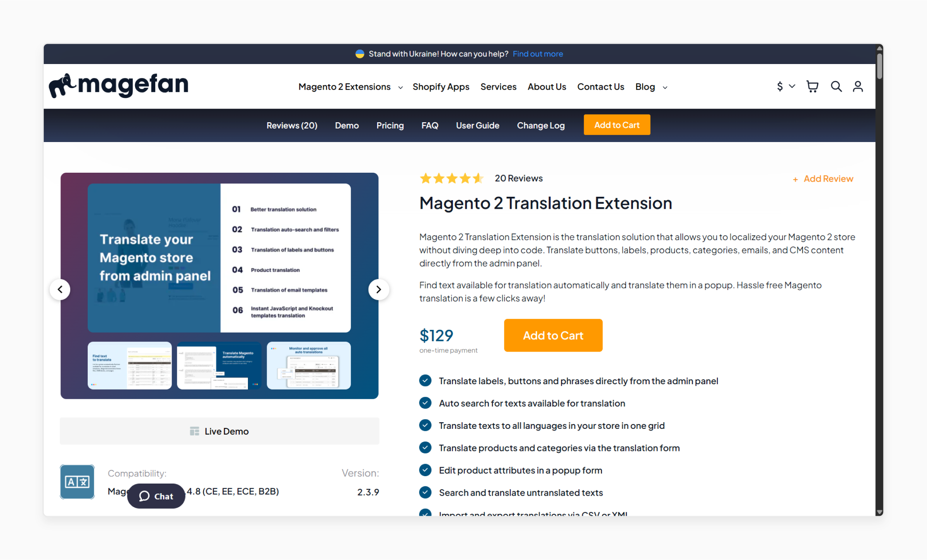
Task: Select 'Find text to translate' thumbnail
Action: 130,366
